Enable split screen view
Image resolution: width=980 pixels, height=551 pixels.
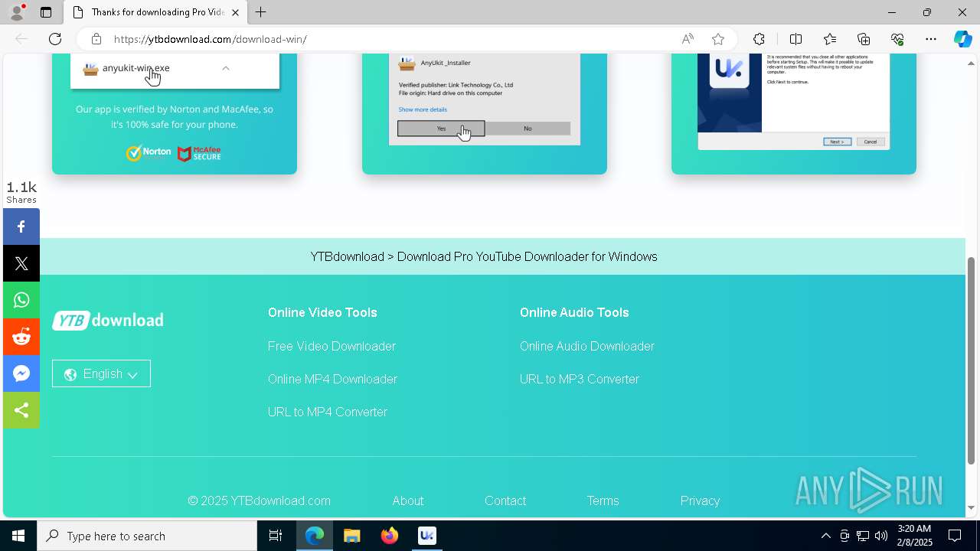795,39
